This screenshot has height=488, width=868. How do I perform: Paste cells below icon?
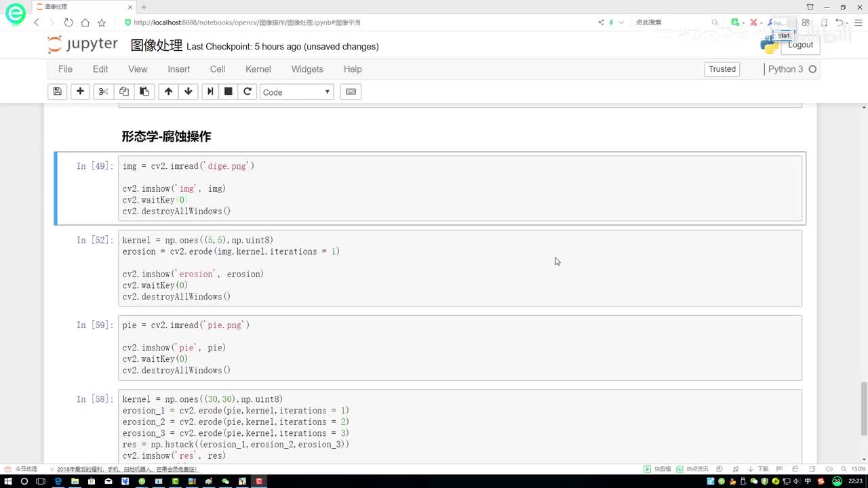click(144, 91)
